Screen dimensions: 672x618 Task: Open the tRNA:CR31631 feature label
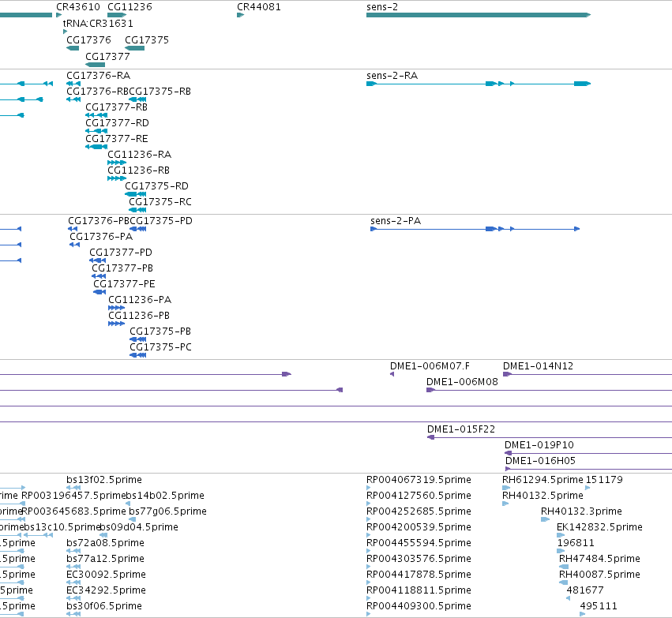pyautogui.click(x=98, y=23)
